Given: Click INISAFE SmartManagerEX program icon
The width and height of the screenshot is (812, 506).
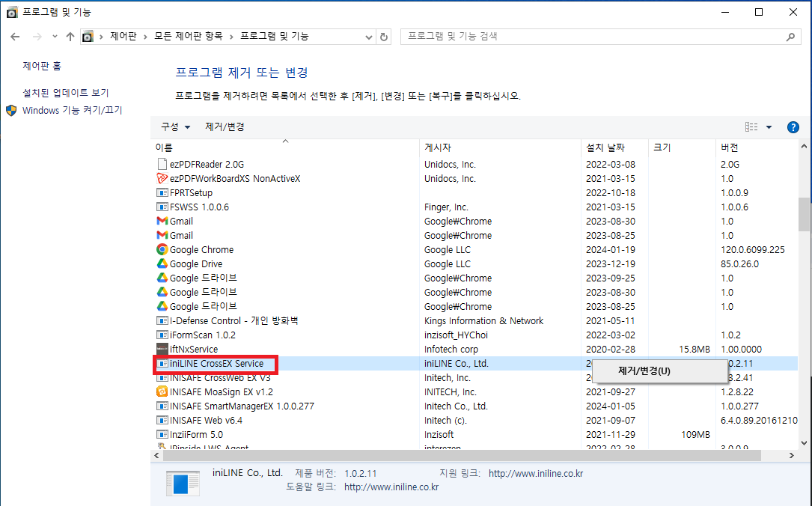Looking at the screenshot, I should tap(162, 406).
